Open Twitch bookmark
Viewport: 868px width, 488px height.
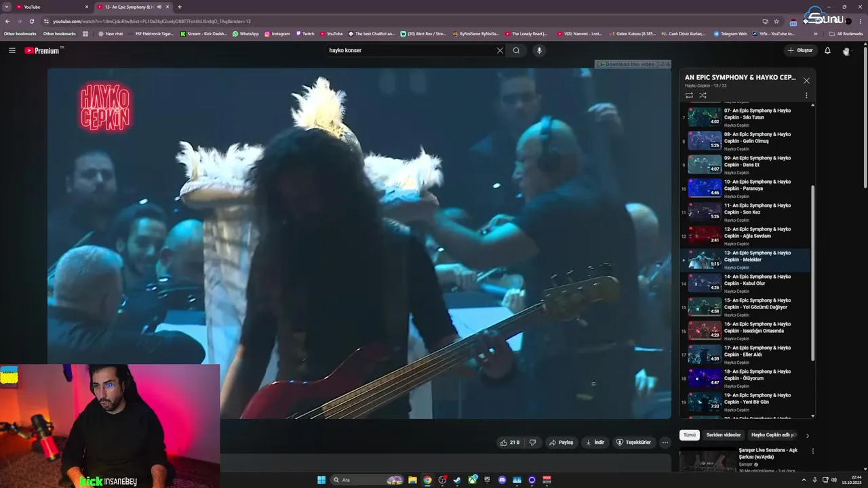point(305,33)
